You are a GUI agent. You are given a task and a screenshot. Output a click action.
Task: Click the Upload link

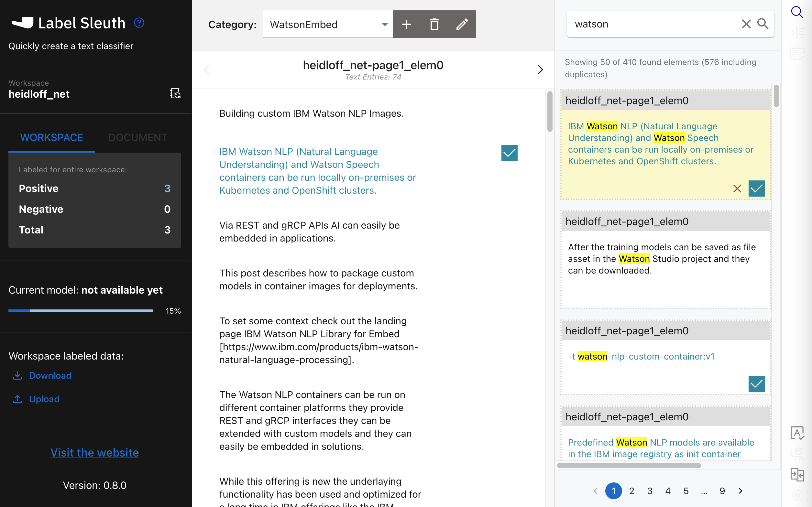click(44, 399)
